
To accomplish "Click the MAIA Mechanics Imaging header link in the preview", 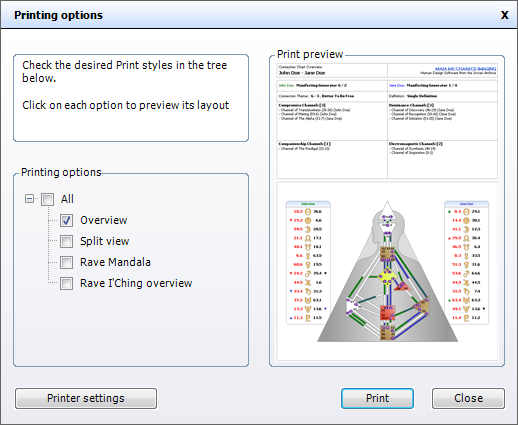I will [465, 69].
